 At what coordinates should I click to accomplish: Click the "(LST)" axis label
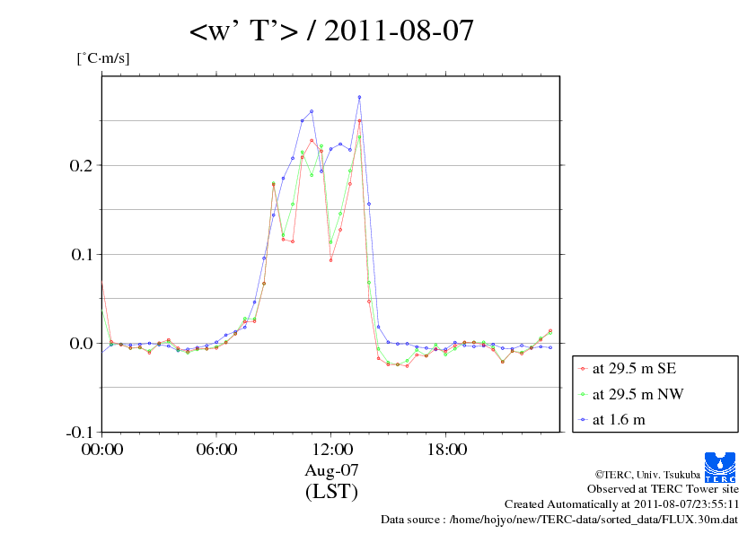click(331, 492)
